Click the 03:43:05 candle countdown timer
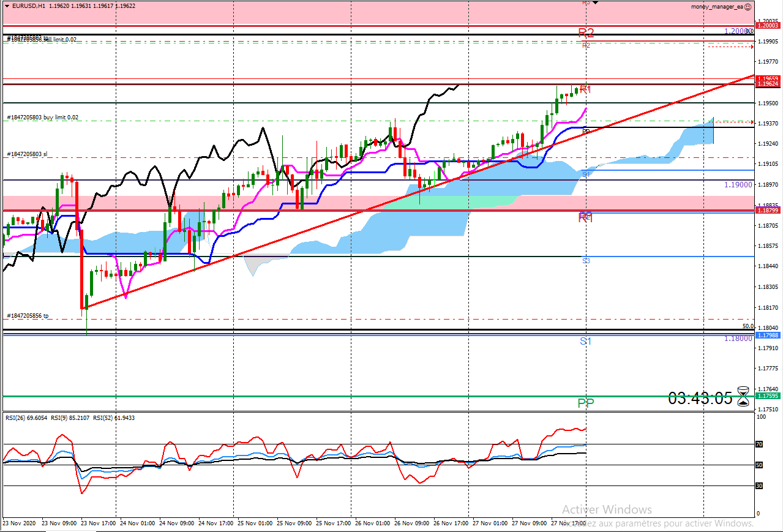The width and height of the screenshot is (783, 532). [700, 399]
